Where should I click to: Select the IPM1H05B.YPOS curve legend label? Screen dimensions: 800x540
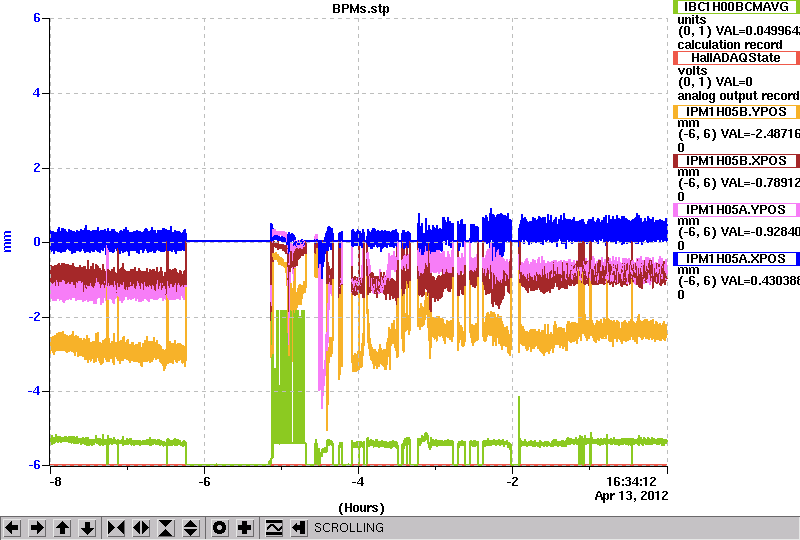click(736, 112)
